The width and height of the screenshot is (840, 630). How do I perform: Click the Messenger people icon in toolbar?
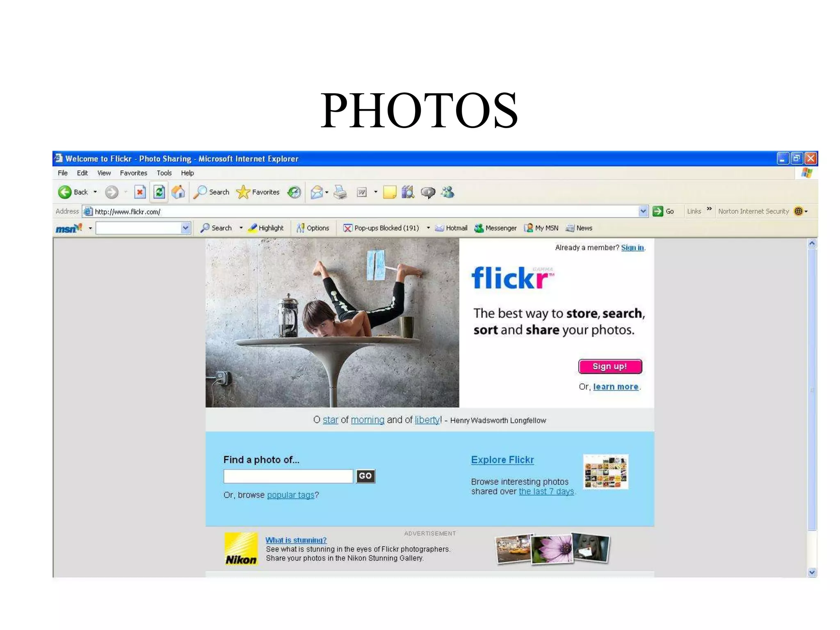click(447, 192)
